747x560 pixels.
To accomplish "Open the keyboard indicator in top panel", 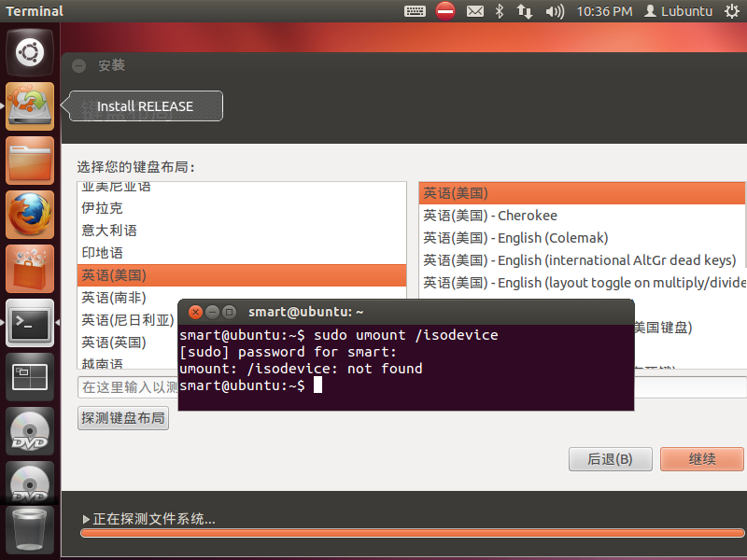I will coord(415,11).
